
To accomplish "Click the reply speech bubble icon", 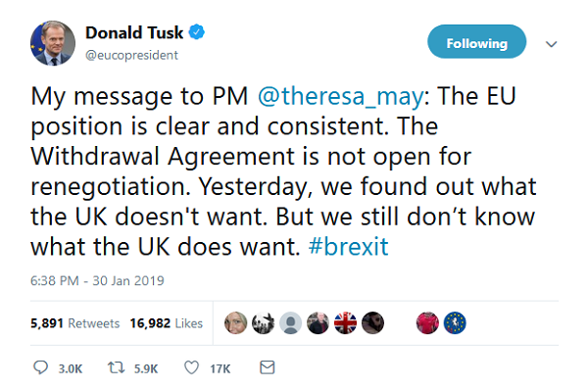I will (x=40, y=367).
